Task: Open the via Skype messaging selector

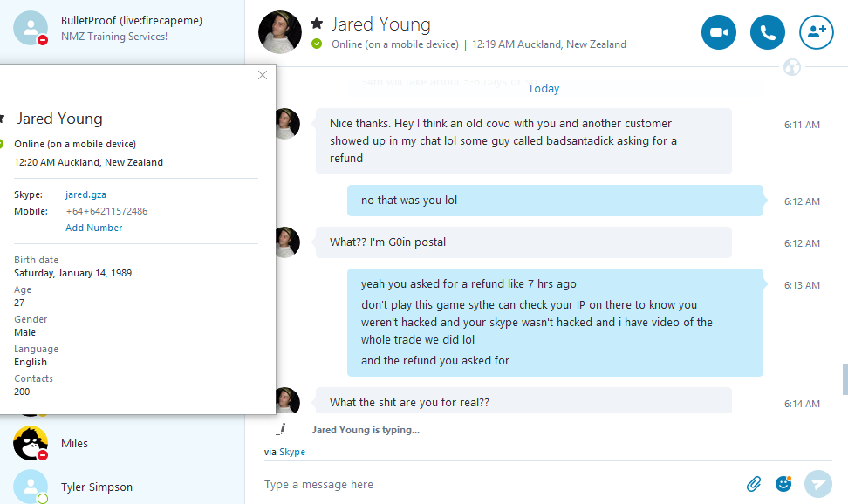Action: coord(291,452)
